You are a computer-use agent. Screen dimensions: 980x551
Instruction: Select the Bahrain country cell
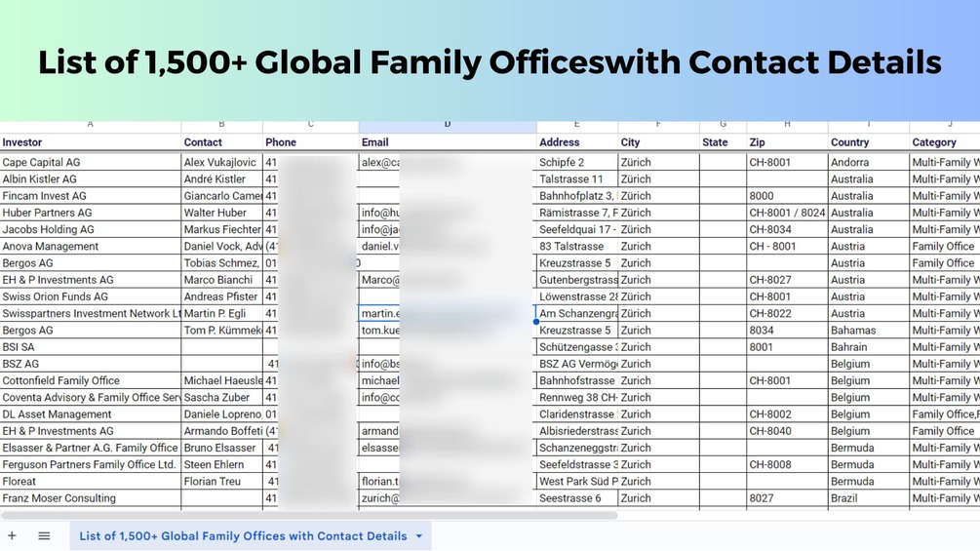pos(869,347)
